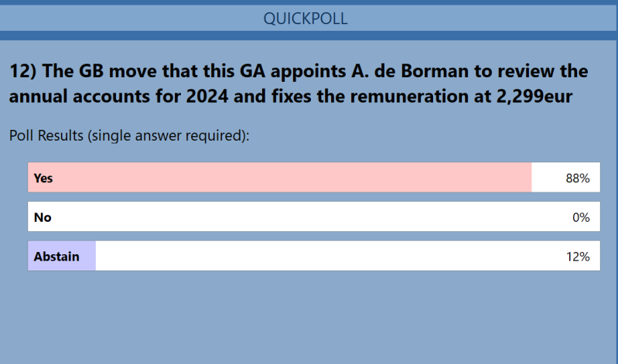The image size is (618, 364).
Task: Select the "No" answer label
Action: point(42,217)
